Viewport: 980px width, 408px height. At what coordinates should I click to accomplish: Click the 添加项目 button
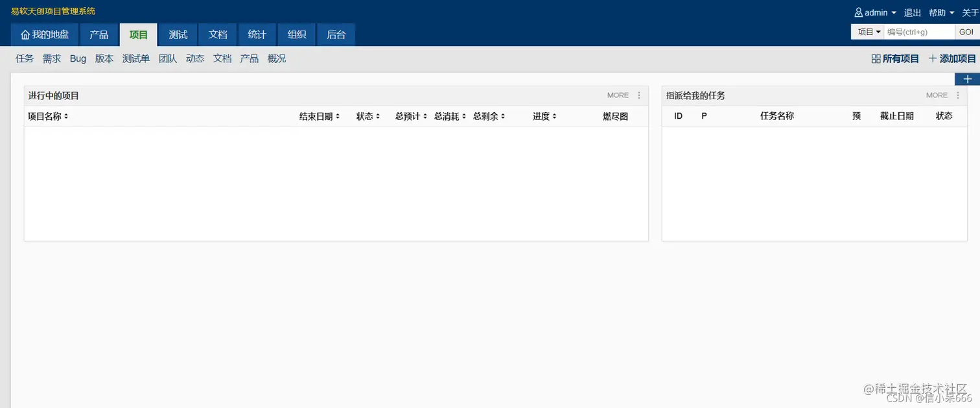(x=952, y=58)
